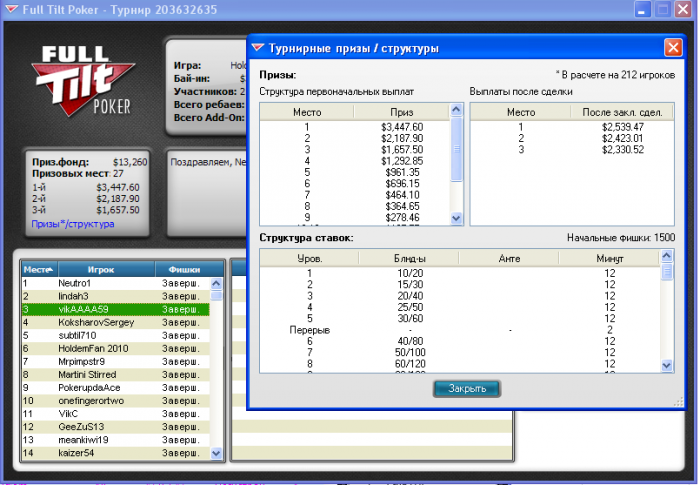Select player GeeZuS13 row
The image size is (700, 485).
(116, 426)
